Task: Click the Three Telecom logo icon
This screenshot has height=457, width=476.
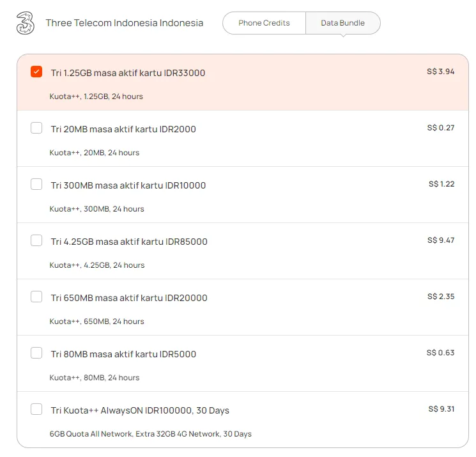Action: click(25, 23)
